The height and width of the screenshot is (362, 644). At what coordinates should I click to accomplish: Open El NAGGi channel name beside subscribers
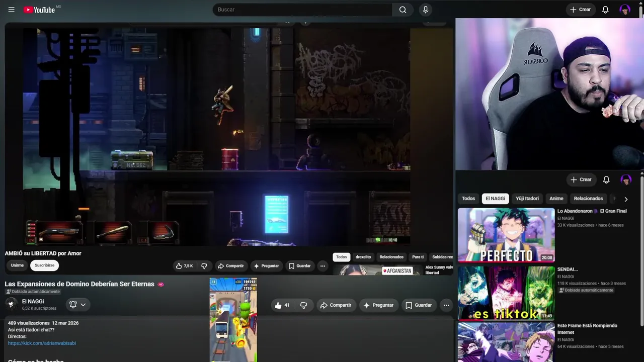click(x=33, y=302)
